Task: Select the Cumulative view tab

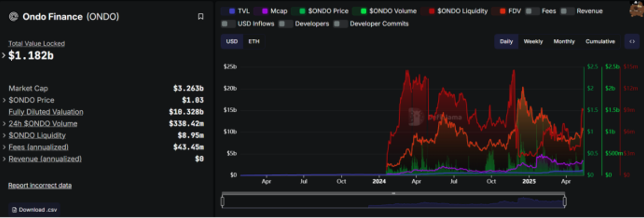Action: (600, 42)
